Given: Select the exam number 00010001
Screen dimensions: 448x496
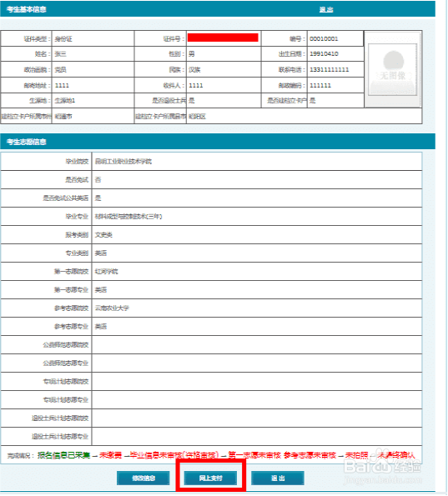Looking at the screenshot, I should (324, 38).
